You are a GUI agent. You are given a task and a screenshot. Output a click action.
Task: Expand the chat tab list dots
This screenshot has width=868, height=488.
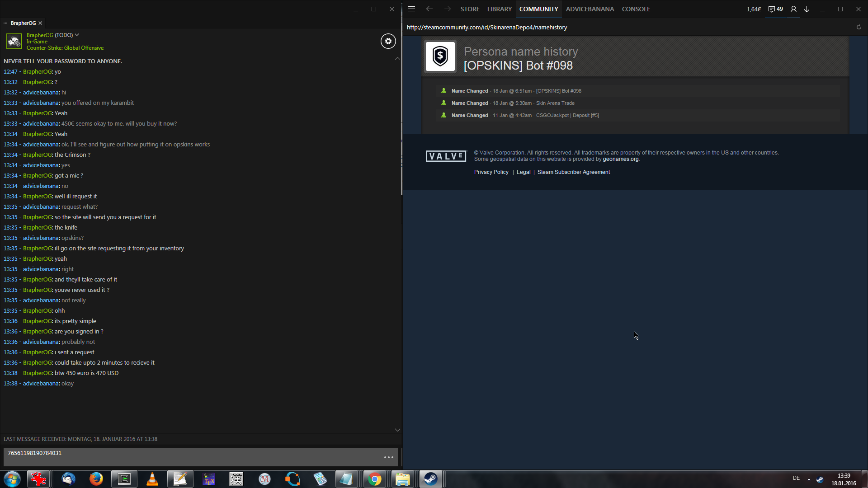click(5, 23)
